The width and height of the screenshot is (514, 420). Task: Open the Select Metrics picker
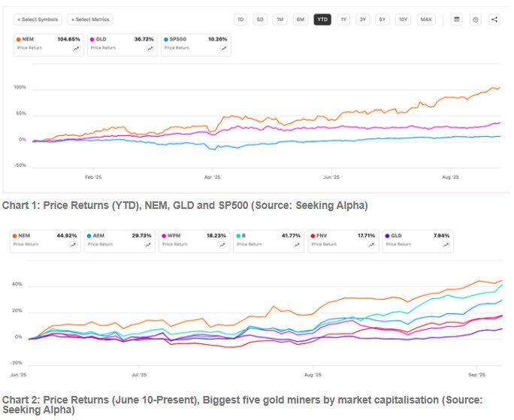click(x=91, y=20)
